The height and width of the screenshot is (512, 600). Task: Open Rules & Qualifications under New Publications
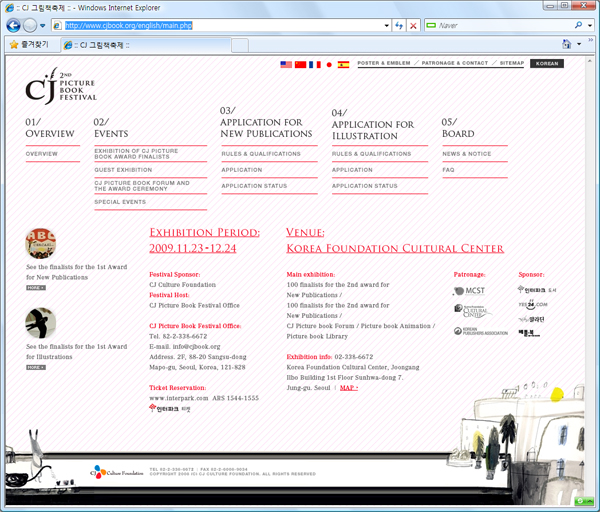pyautogui.click(x=261, y=154)
